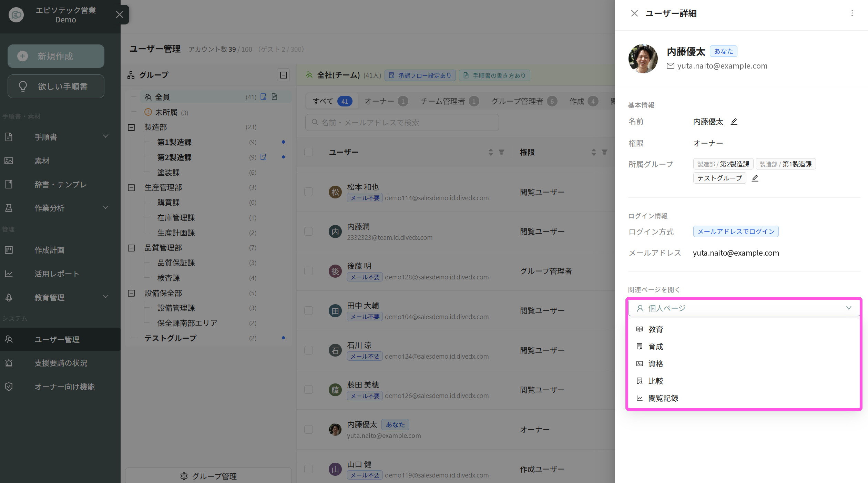Collapse the 生産管理部 group tree
The height and width of the screenshot is (483, 868).
pyautogui.click(x=131, y=188)
